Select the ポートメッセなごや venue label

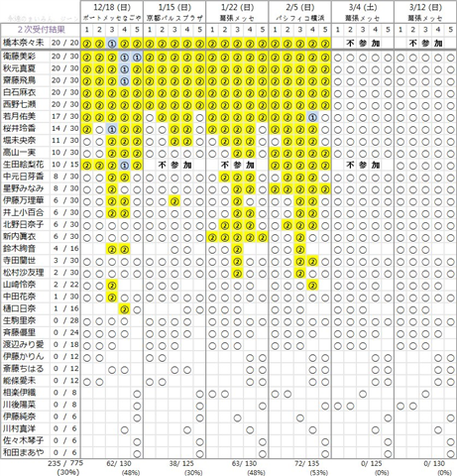112,18
